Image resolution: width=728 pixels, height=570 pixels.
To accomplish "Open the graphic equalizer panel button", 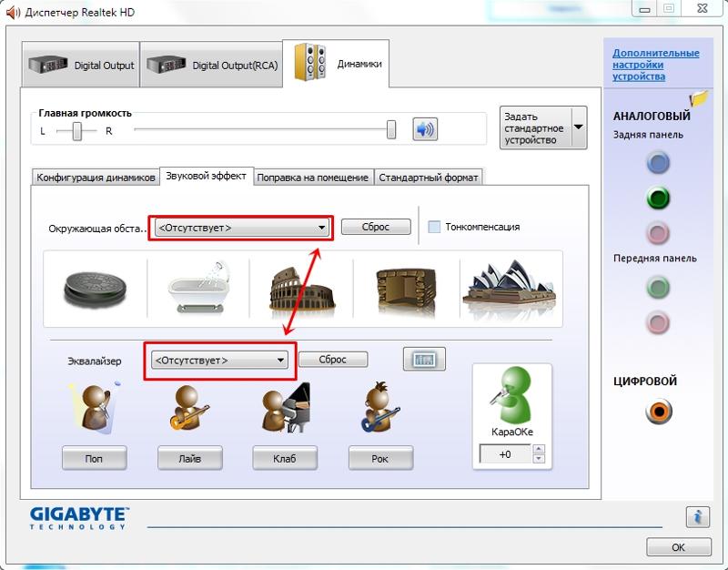I will pyautogui.click(x=424, y=359).
